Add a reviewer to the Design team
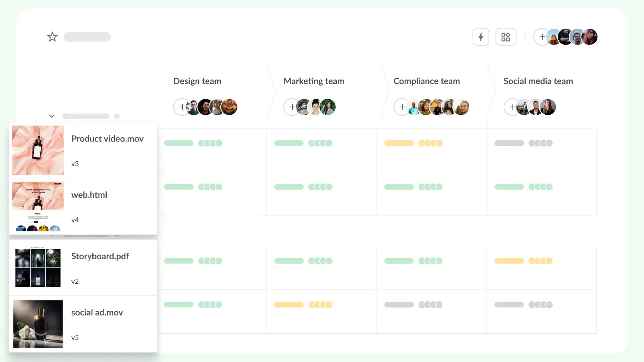Screen dimensions: 644x362 point(182,107)
